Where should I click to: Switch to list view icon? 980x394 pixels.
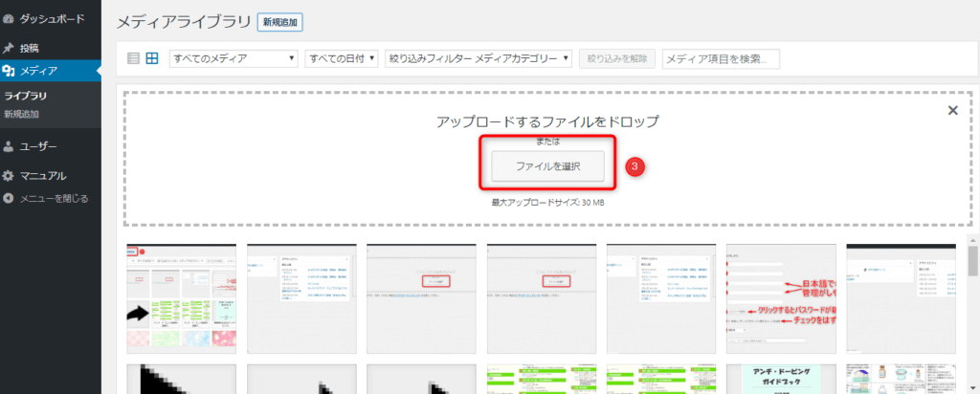pyautogui.click(x=133, y=59)
